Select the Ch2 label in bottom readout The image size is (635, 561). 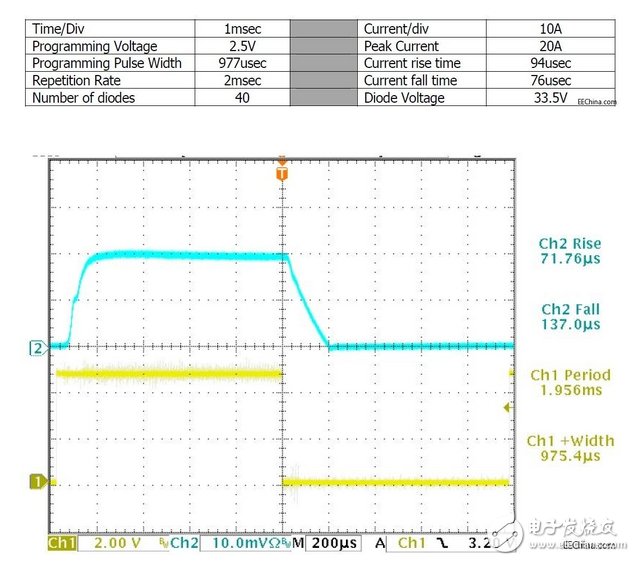tap(183, 543)
